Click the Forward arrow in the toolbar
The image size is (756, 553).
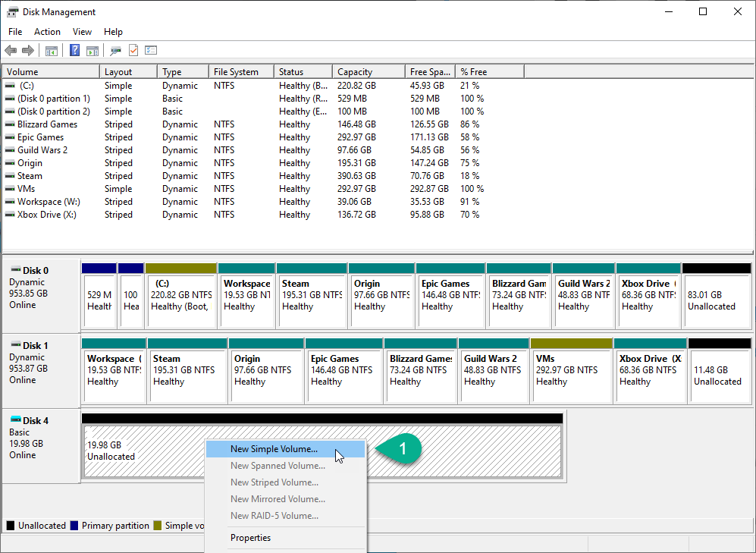click(28, 51)
